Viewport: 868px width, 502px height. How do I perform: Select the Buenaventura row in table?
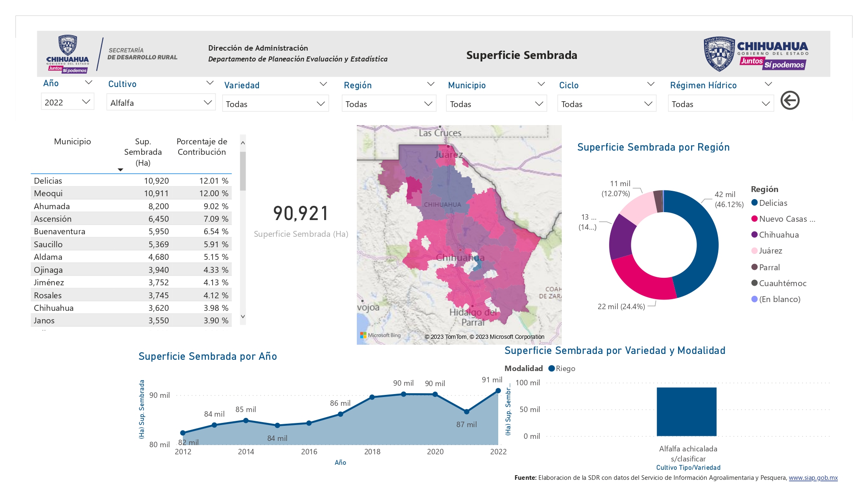(x=131, y=231)
